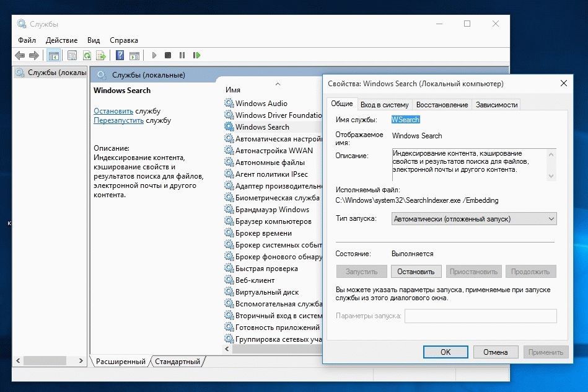This screenshot has height=392, width=588.
Task: Click the Services app icon in title bar
Action: point(22,24)
